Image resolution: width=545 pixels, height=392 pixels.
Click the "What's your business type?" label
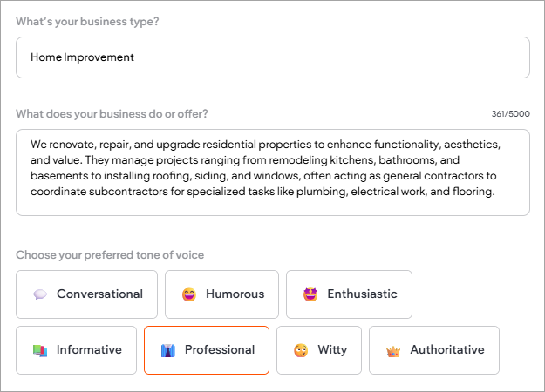[87, 21]
